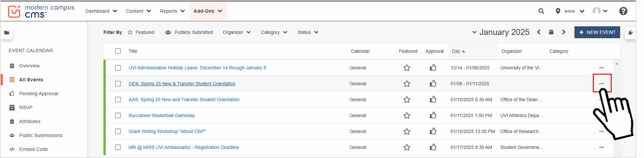Open the file navigation folder icon

point(7,33)
